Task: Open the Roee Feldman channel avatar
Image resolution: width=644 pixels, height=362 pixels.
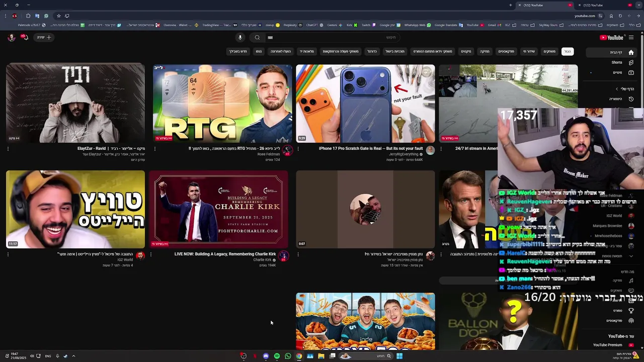Action: [x=287, y=150]
